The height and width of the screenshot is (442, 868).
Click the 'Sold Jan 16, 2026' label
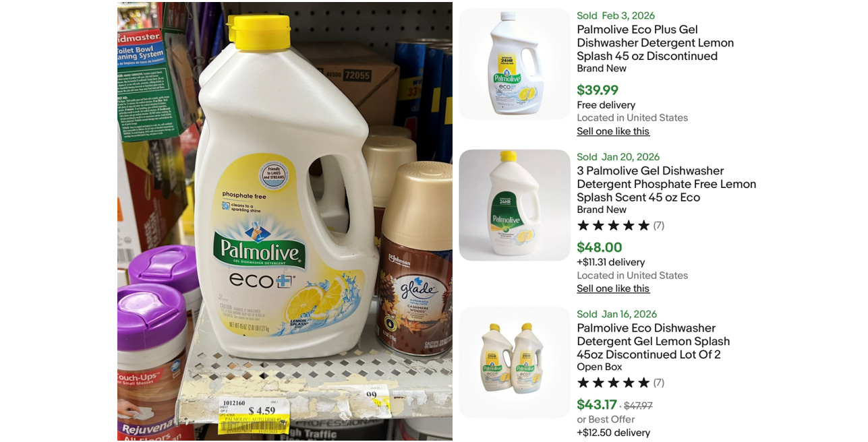tap(616, 314)
